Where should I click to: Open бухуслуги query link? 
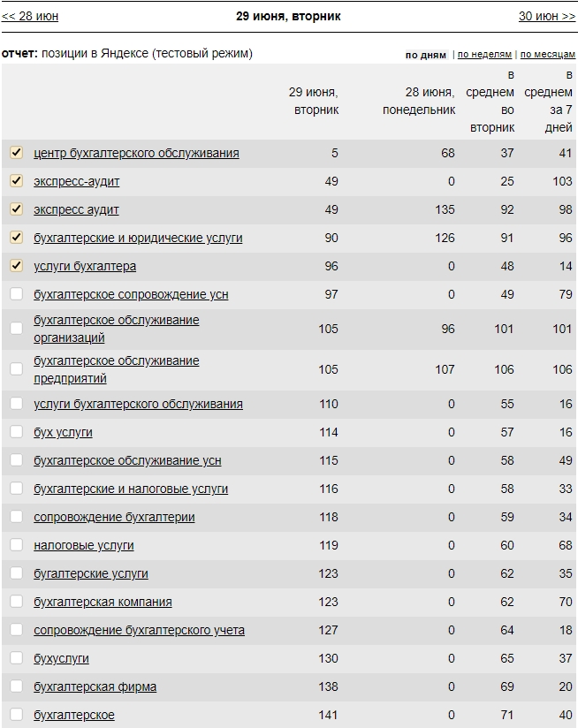click(x=61, y=658)
